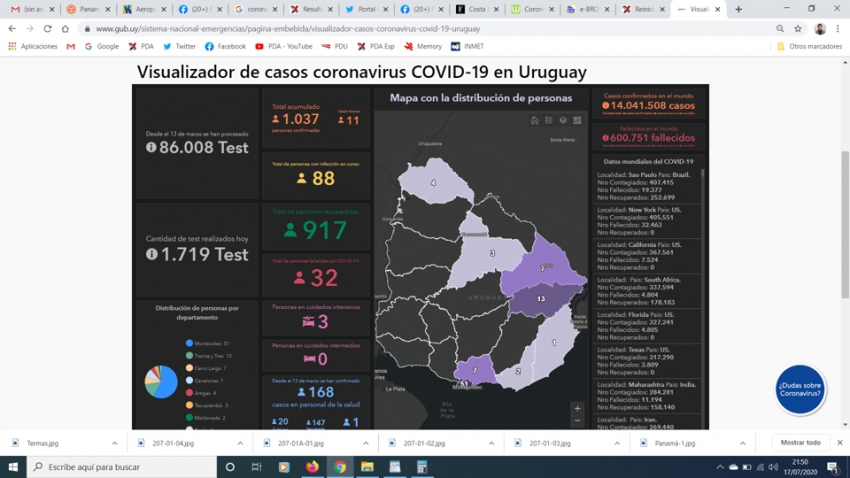The height and width of the screenshot is (478, 850).
Task: Expand options for Termas.jpg download
Action: tap(114, 443)
